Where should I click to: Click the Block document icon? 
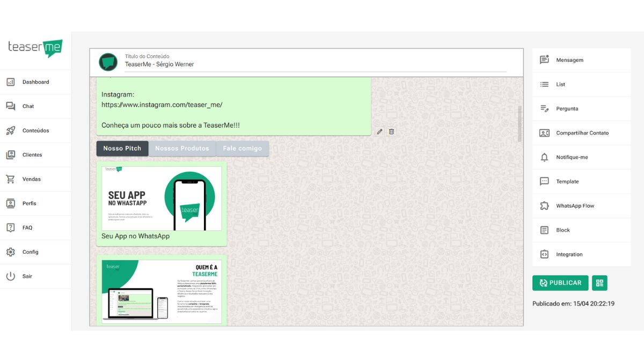tap(544, 230)
